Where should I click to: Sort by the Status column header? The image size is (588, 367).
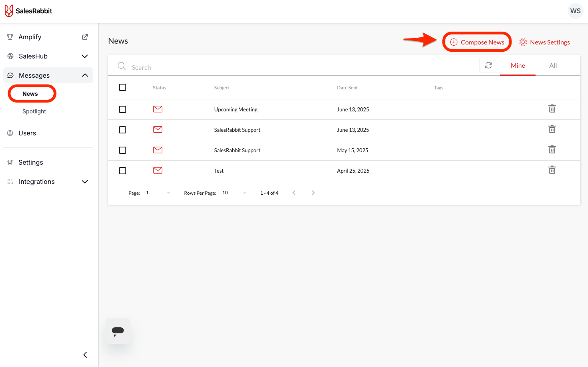click(x=159, y=88)
